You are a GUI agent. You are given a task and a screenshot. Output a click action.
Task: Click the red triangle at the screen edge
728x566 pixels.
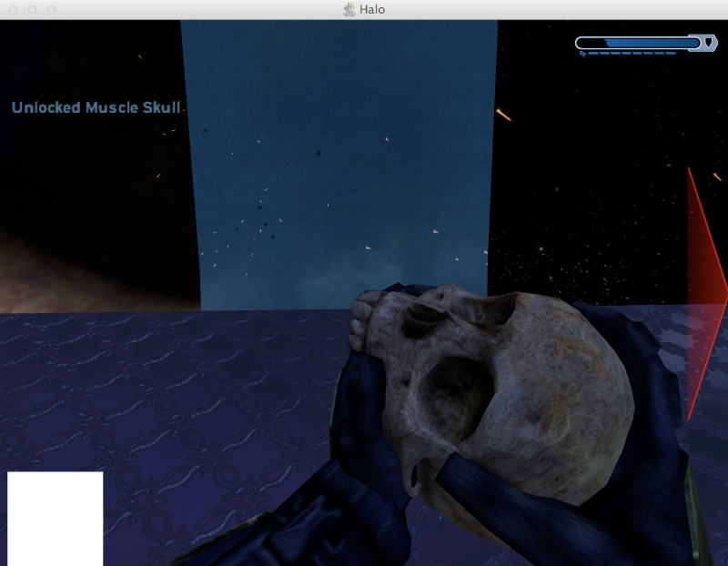(x=707, y=295)
